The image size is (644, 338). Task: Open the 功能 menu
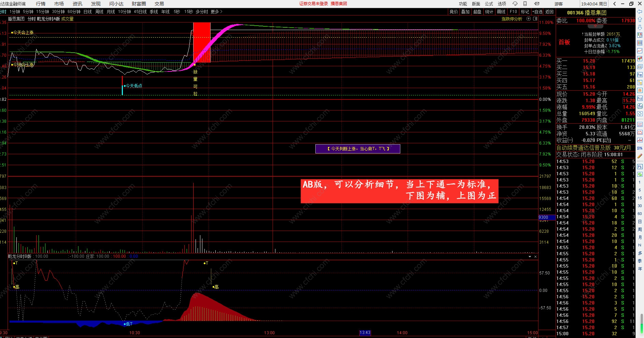point(463,4)
